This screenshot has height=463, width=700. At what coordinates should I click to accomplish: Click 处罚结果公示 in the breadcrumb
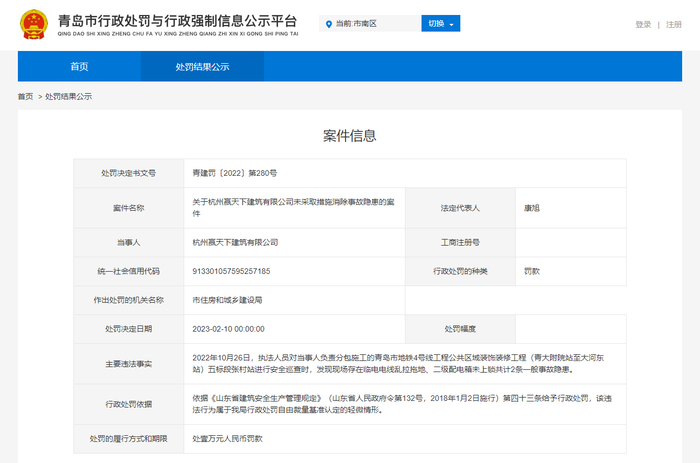[x=68, y=96]
